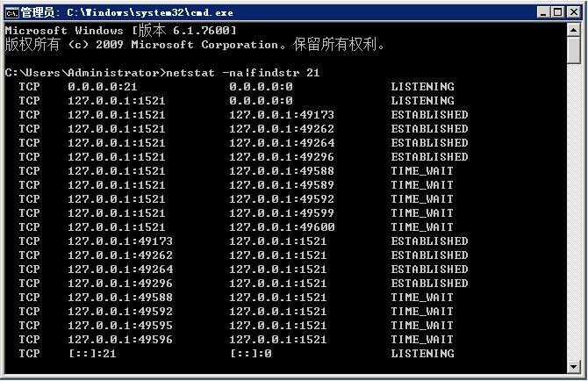The width and height of the screenshot is (588, 381).
Task: Click local address "127.0.0.1:49264"
Action: [120, 270]
